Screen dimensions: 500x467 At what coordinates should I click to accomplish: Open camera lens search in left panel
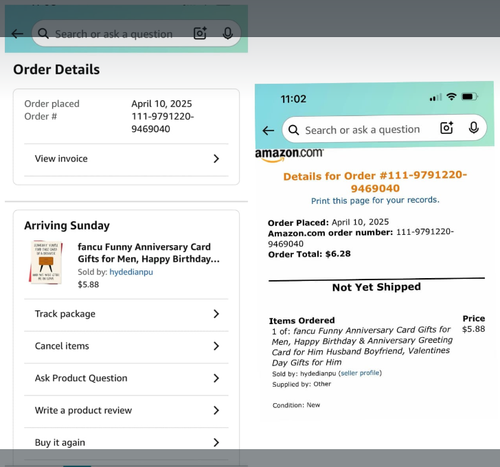(200, 33)
